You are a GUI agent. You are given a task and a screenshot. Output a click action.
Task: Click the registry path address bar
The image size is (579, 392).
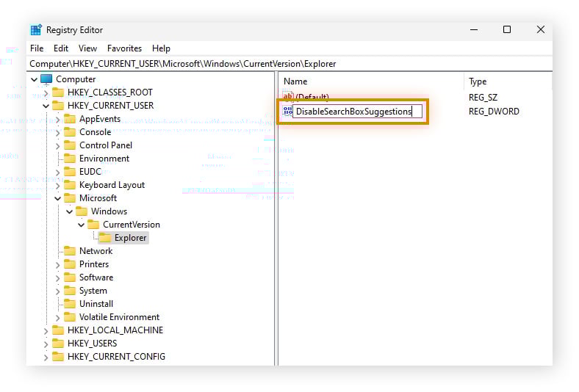(x=289, y=64)
